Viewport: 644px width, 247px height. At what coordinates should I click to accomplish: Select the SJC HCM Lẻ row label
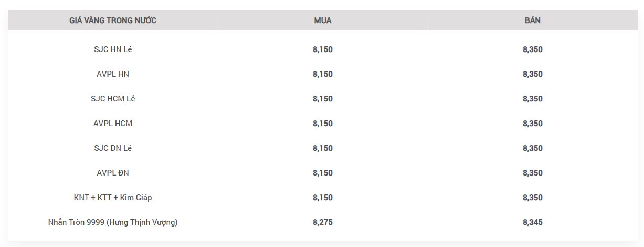point(113,99)
